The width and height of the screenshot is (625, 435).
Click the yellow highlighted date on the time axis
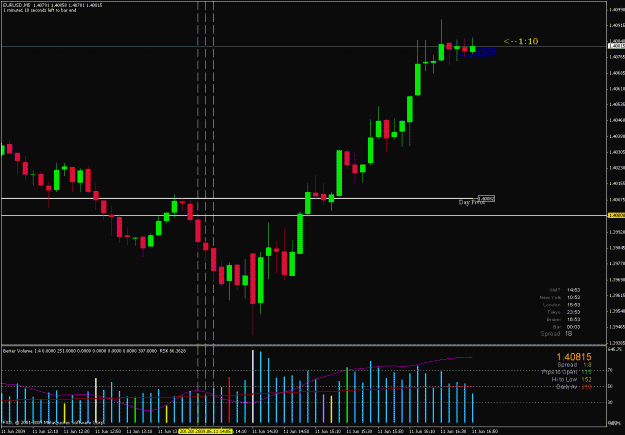tap(206, 431)
